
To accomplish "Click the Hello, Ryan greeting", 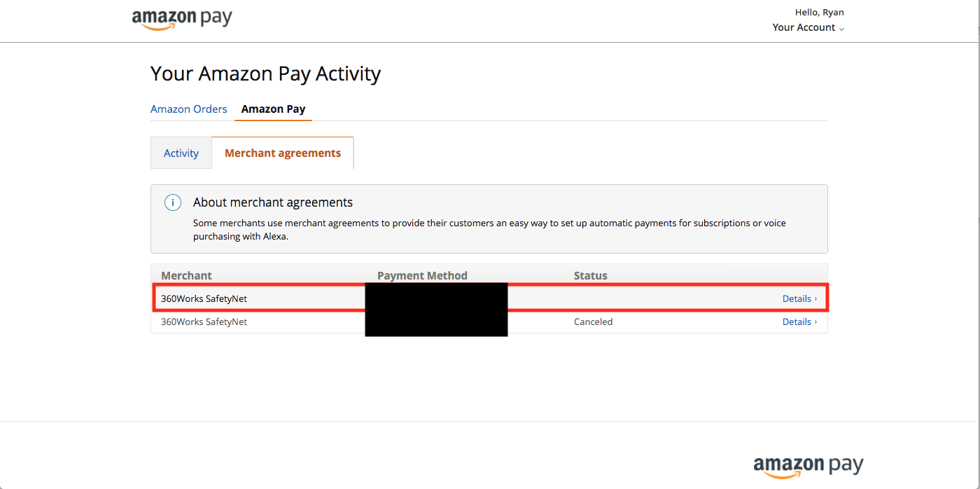I will [819, 12].
